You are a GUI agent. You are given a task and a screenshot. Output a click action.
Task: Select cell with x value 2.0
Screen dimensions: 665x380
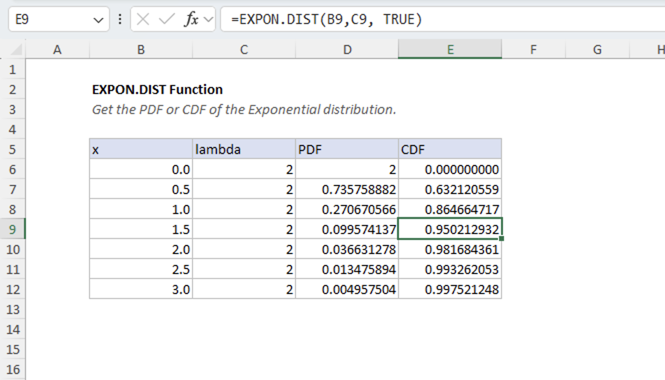point(141,249)
